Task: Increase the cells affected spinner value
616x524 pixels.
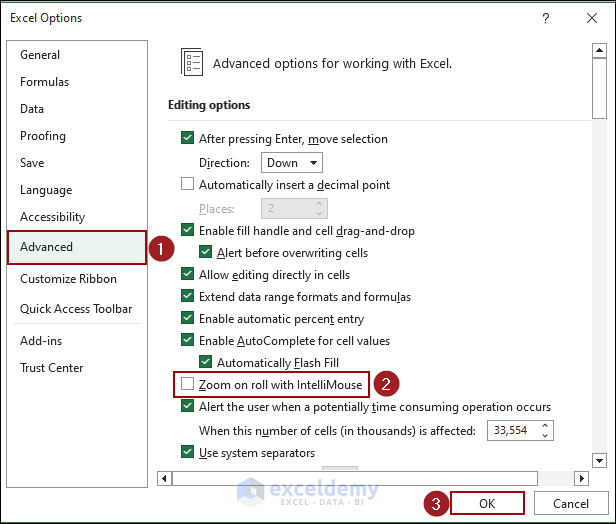Action: click(545, 425)
